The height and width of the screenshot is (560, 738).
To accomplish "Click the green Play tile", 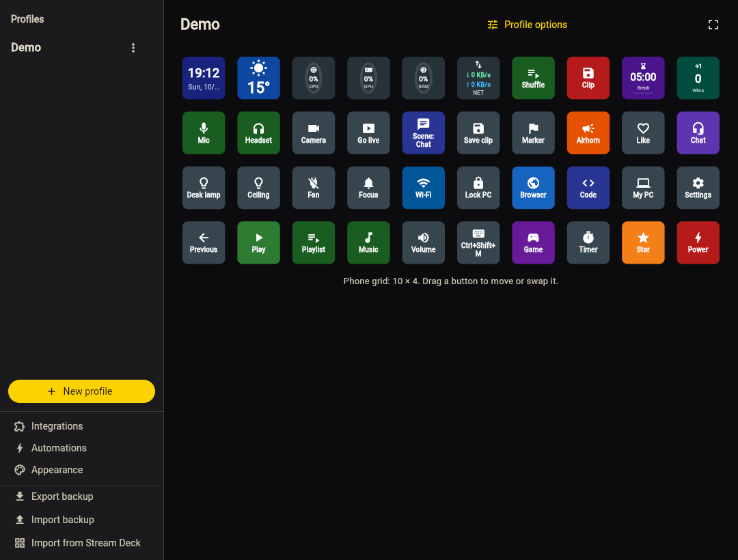I will pos(258,242).
